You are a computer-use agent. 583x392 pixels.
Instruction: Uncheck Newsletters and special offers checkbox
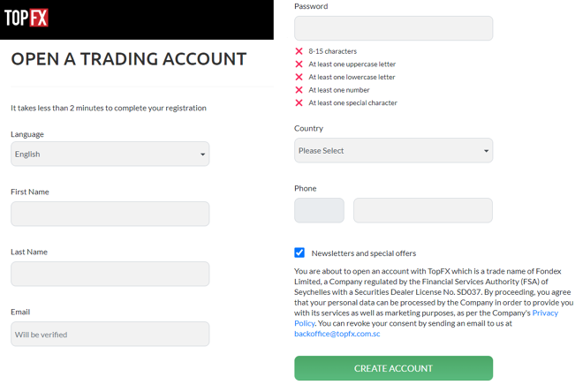299,253
